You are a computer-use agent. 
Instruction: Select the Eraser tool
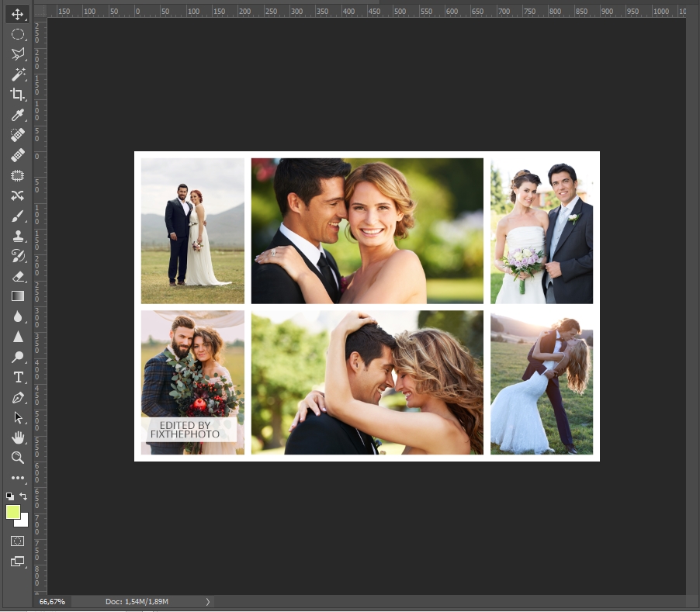coord(17,276)
